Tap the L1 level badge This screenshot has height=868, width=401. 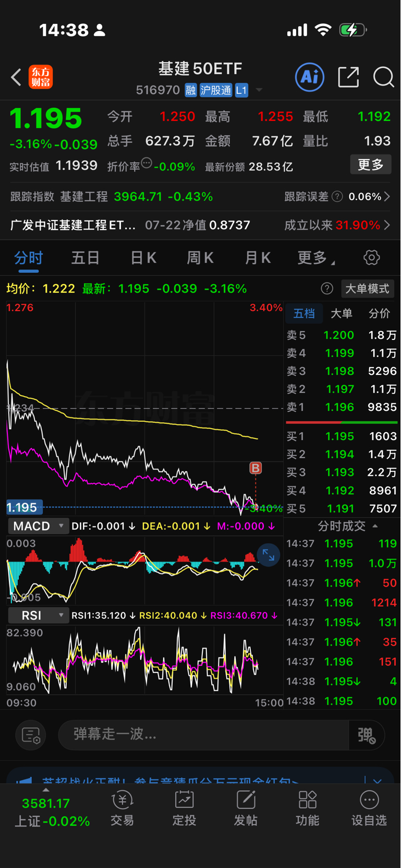(x=241, y=90)
